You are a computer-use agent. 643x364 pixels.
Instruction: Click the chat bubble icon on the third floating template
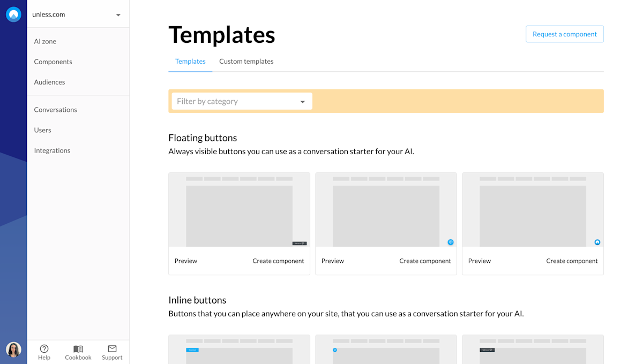pos(597,242)
